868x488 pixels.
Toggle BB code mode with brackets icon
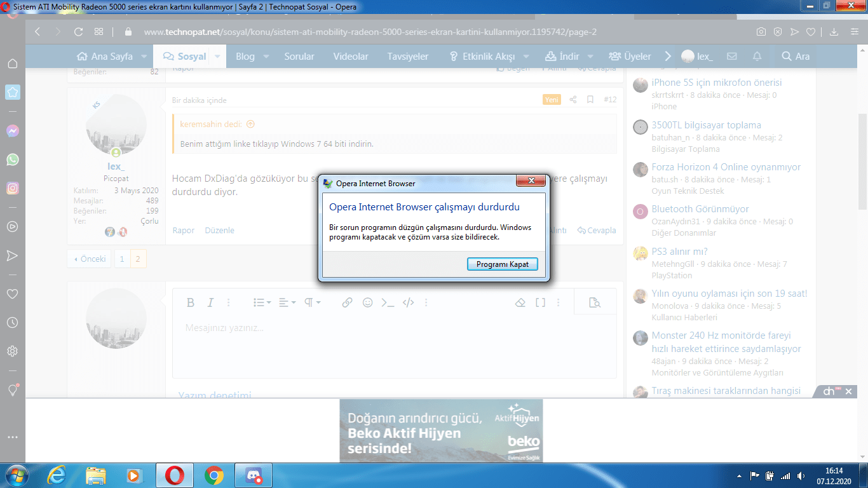(x=540, y=302)
